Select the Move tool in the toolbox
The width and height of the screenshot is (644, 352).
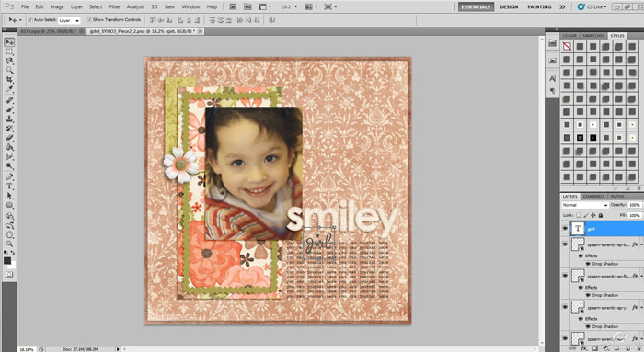pyautogui.click(x=9, y=42)
